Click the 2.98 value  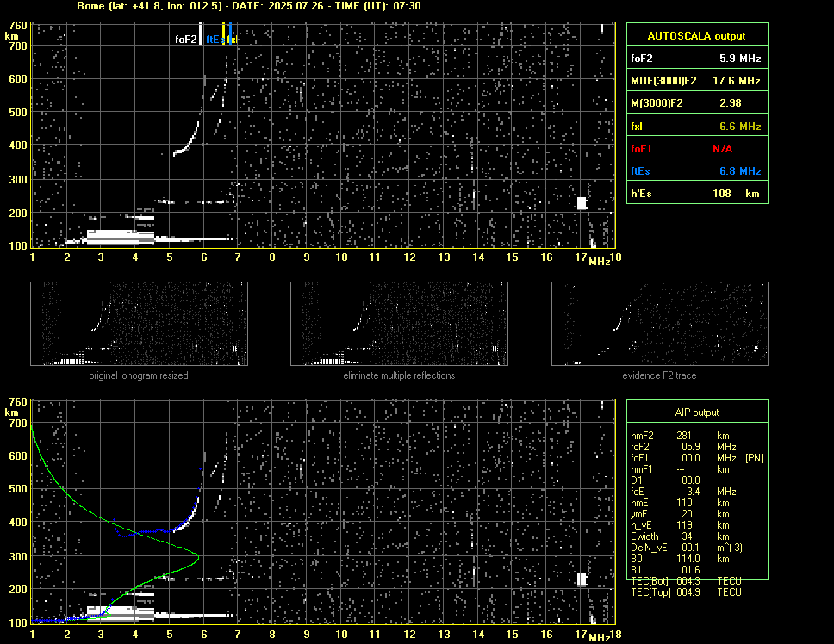[x=731, y=103]
